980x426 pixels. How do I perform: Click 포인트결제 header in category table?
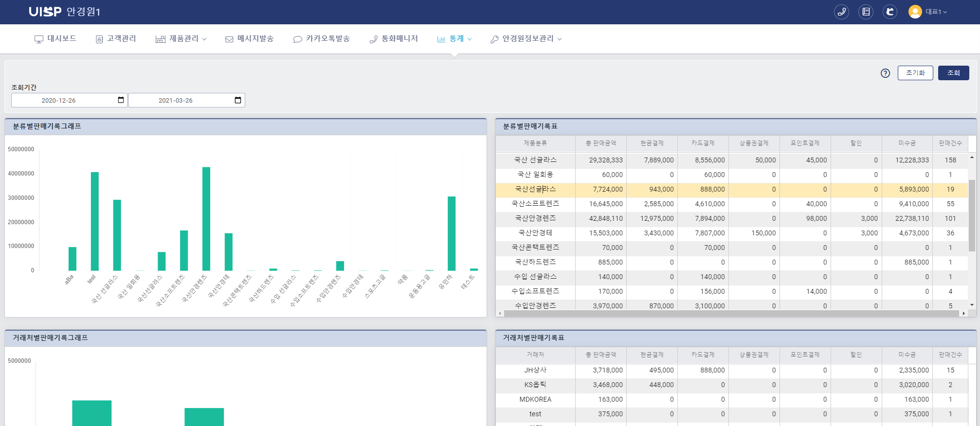[x=805, y=143]
